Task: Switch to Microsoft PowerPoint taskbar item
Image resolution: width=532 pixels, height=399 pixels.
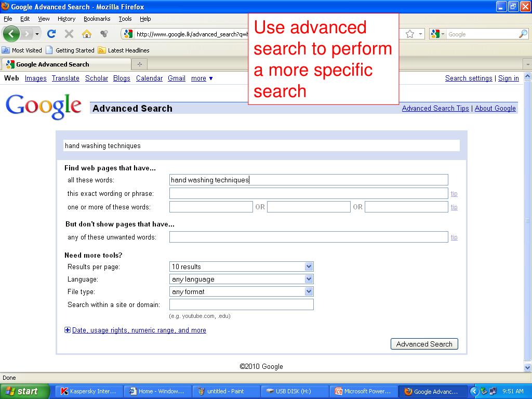Action: click(x=363, y=391)
